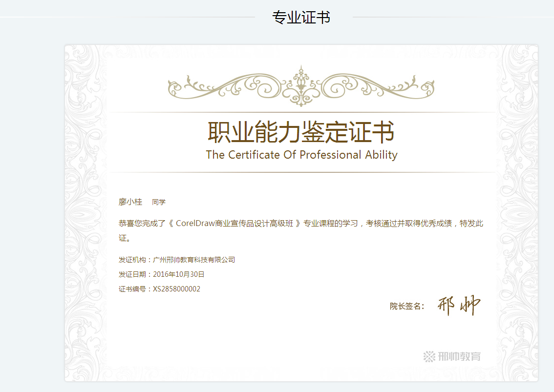Image resolution: width=554 pixels, height=392 pixels.
Task: Click the 同学 label after the name
Action: click(x=159, y=202)
